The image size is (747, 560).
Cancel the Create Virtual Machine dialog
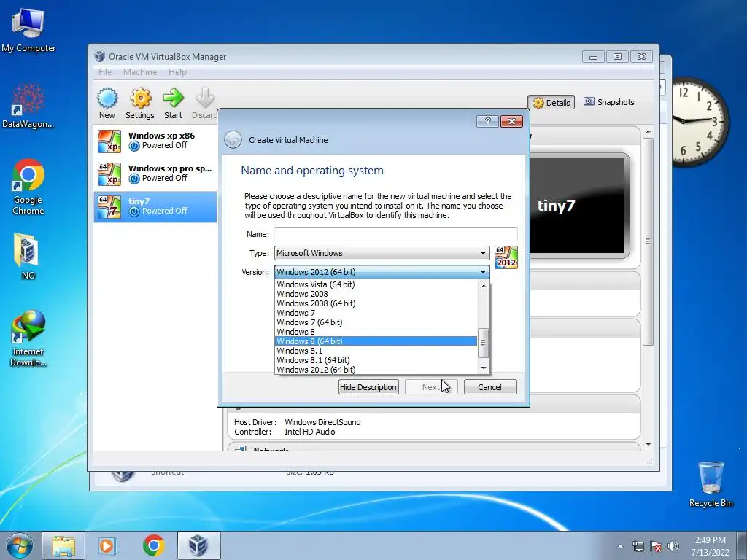(490, 387)
